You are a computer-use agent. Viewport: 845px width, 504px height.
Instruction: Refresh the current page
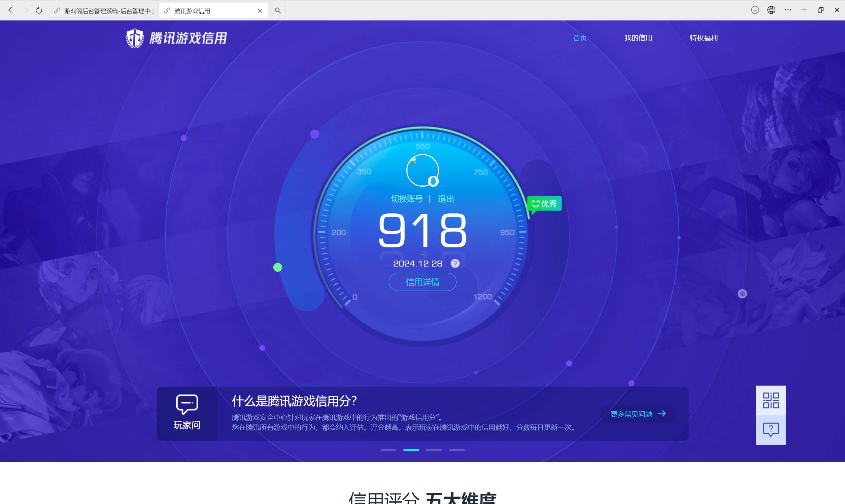(x=39, y=10)
